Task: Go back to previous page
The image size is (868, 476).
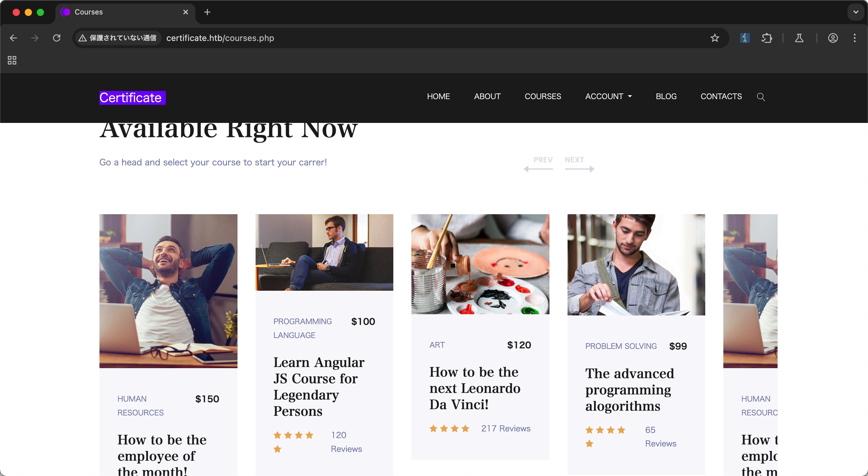Action: (x=14, y=38)
